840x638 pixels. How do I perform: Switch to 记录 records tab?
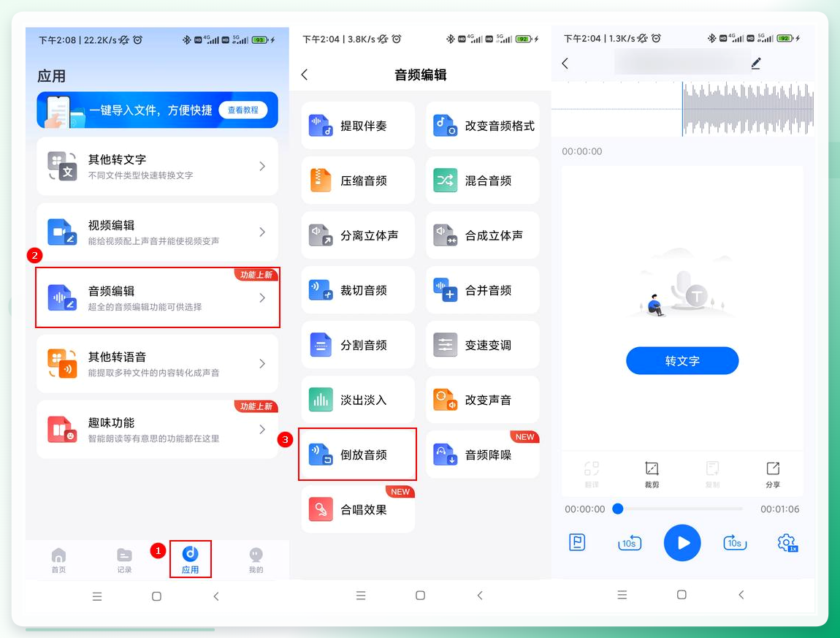point(124,561)
